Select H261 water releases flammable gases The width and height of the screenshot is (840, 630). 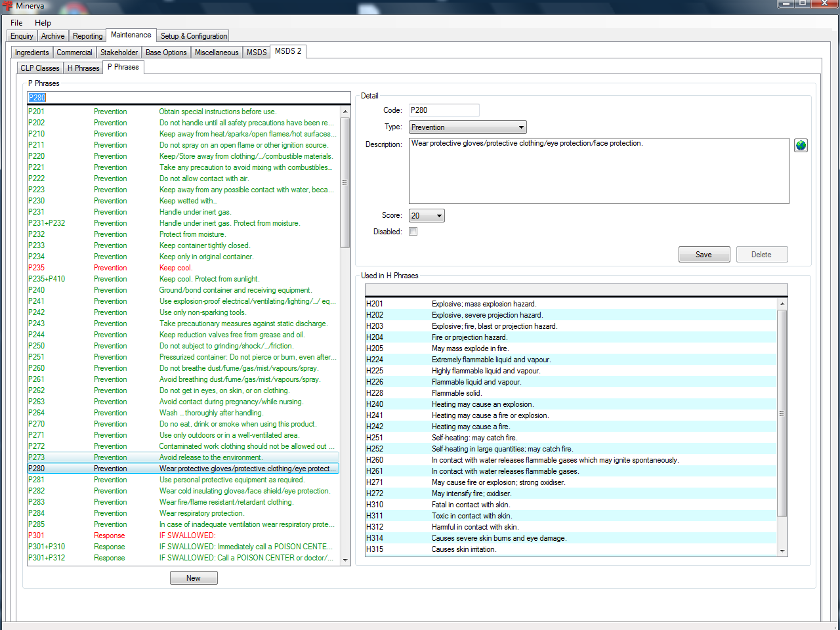point(571,471)
